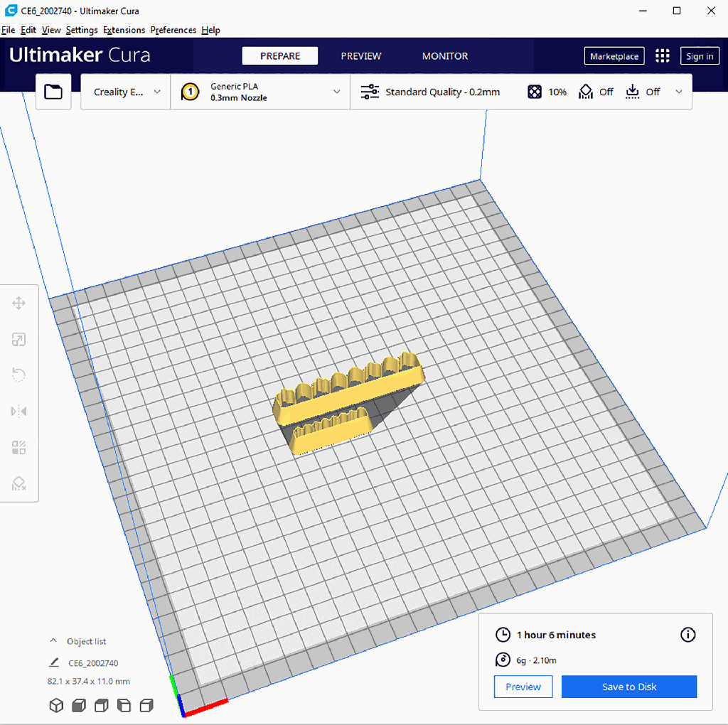The image size is (728, 725).
Task: Open the Marketplace
Action: [614, 56]
